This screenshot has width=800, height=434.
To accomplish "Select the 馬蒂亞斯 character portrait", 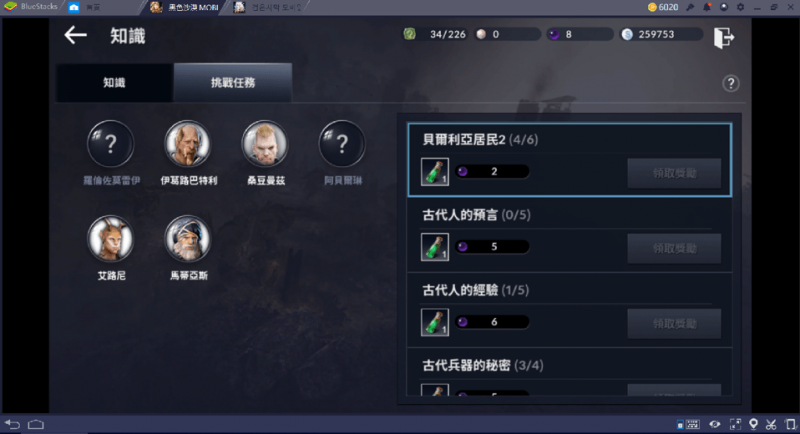I will click(x=188, y=239).
